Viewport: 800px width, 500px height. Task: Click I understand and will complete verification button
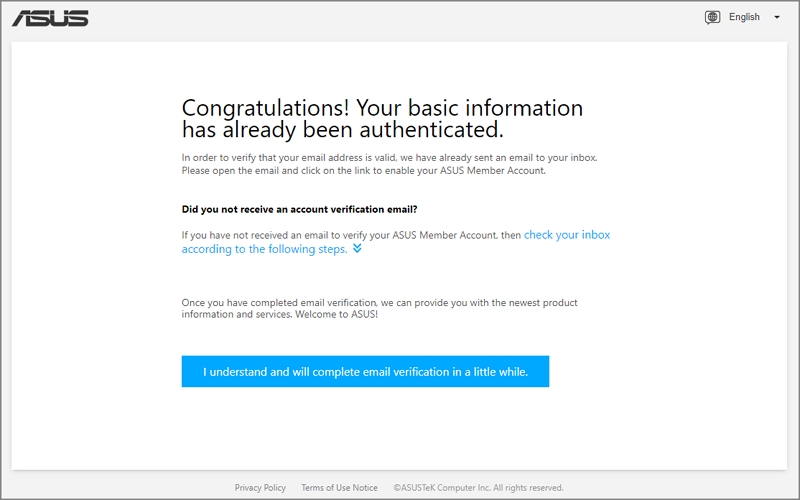coord(365,371)
